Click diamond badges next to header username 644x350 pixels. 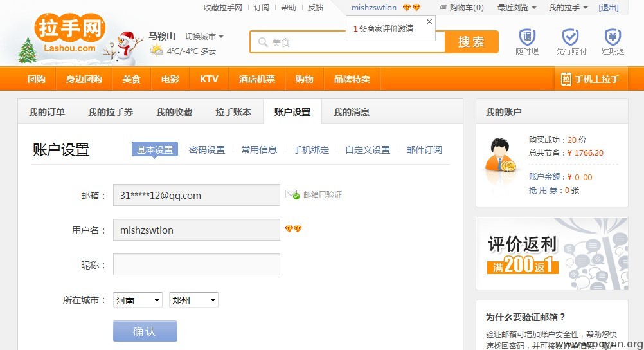(411, 8)
